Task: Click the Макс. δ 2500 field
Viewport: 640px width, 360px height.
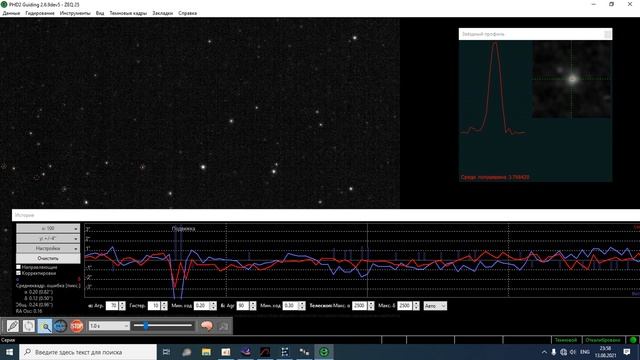Action: (405, 306)
